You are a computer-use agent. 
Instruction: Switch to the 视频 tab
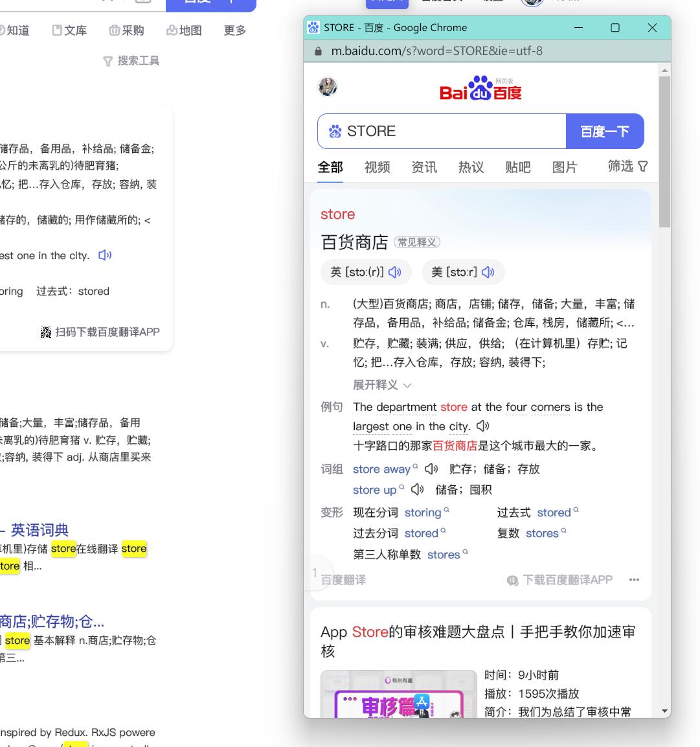click(377, 167)
